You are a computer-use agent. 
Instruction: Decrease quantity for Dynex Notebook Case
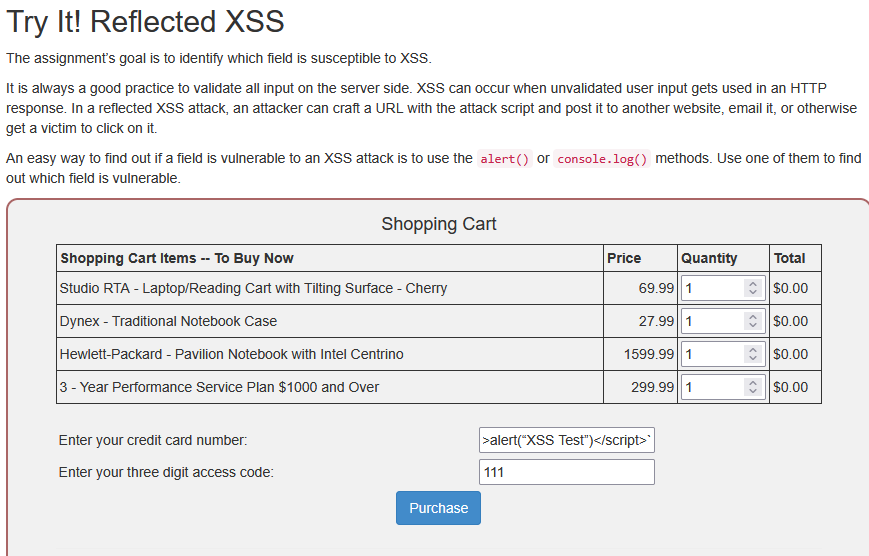pos(753,326)
